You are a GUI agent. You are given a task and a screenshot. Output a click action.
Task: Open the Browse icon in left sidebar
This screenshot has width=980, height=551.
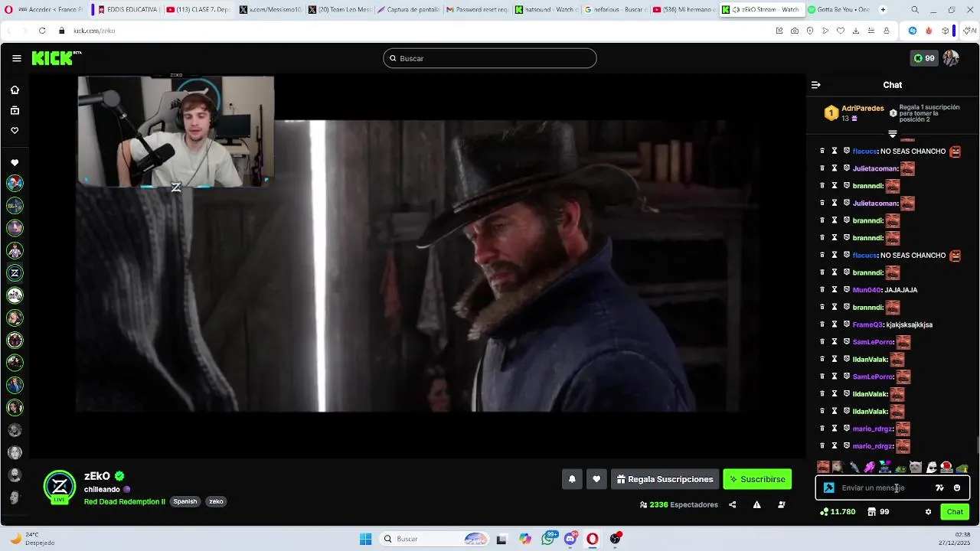pos(15,110)
